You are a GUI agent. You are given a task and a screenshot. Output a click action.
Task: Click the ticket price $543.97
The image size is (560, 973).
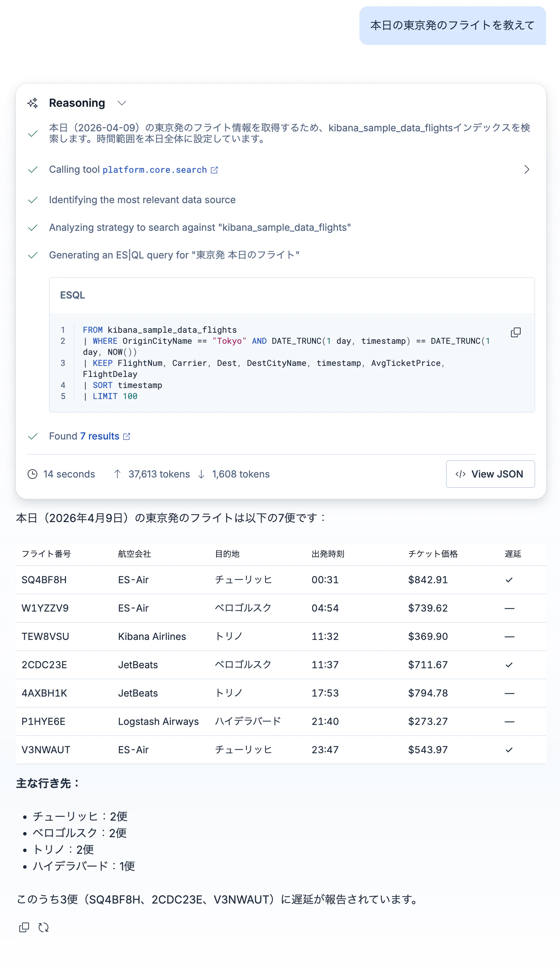point(428,750)
